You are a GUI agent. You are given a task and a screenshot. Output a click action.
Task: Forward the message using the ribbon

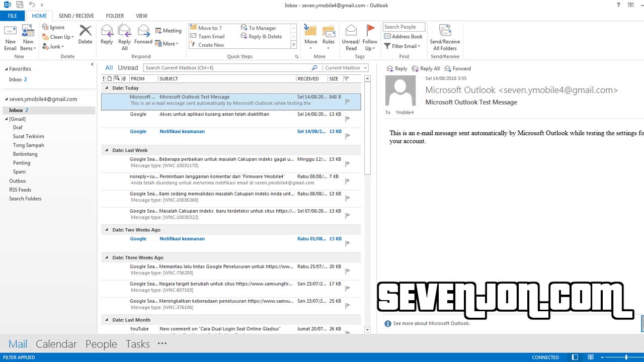pos(143,35)
